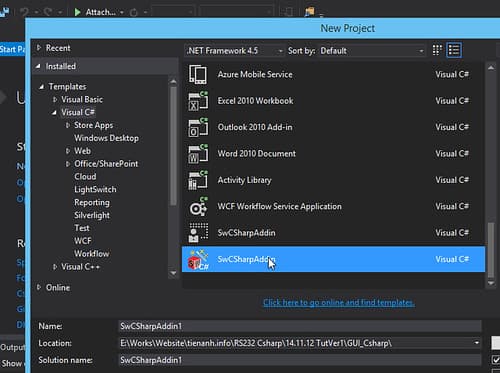Collapse the Installed section

[38, 66]
